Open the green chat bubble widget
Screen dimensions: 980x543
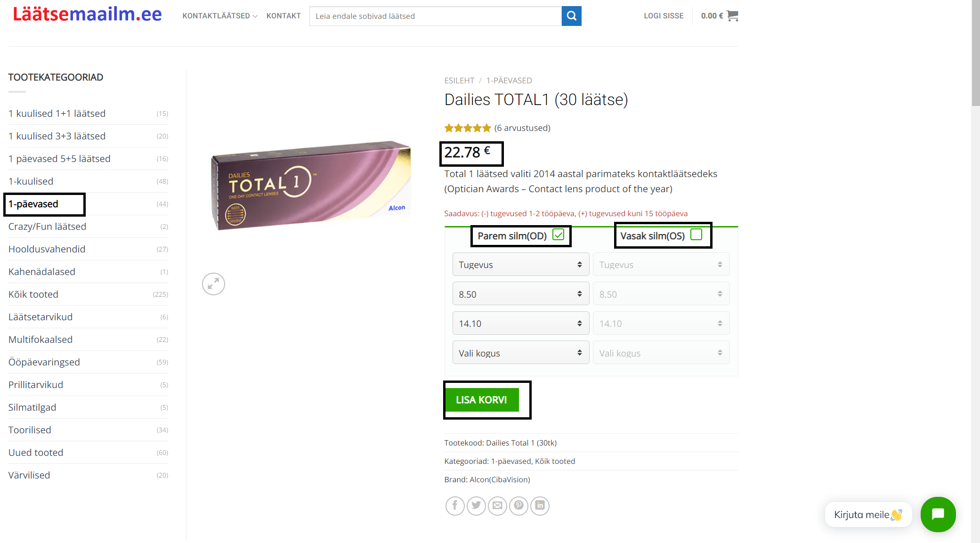pyautogui.click(x=938, y=514)
